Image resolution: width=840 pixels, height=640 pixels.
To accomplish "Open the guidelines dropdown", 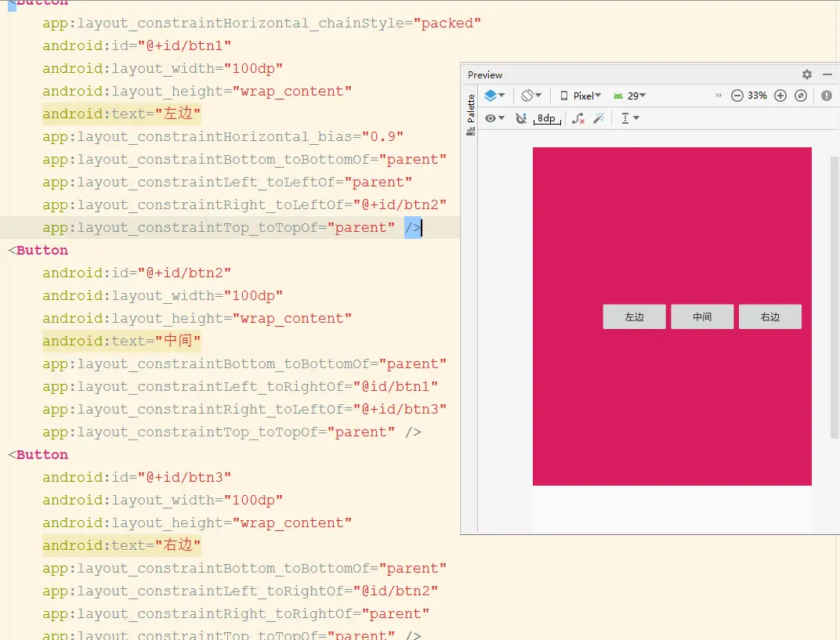I will (629, 118).
